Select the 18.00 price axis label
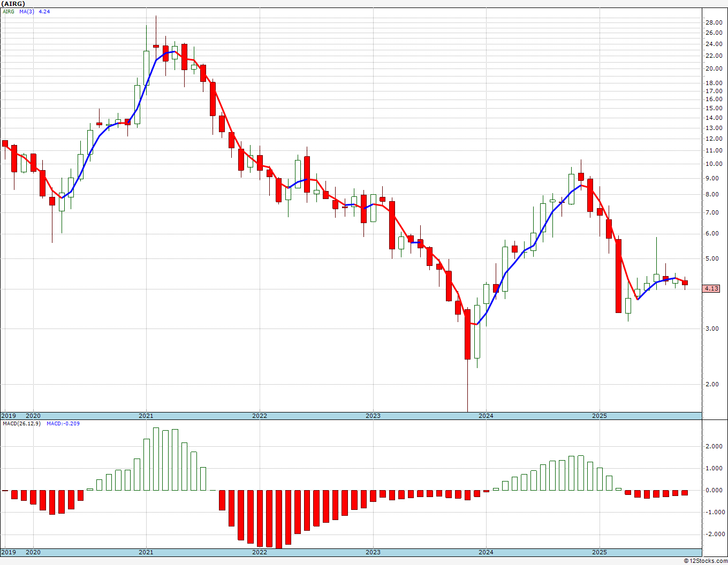 coord(714,83)
